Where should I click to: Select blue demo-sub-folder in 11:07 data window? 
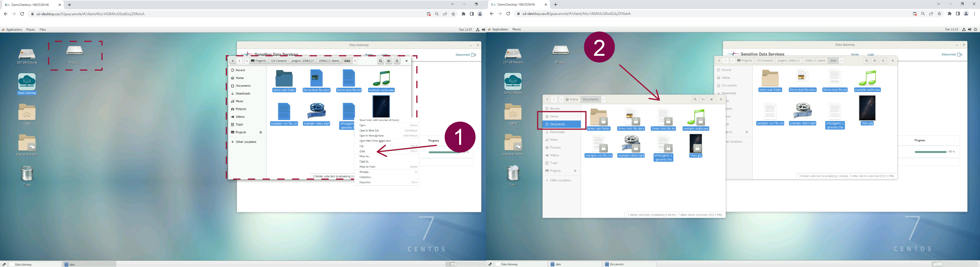pos(284,81)
